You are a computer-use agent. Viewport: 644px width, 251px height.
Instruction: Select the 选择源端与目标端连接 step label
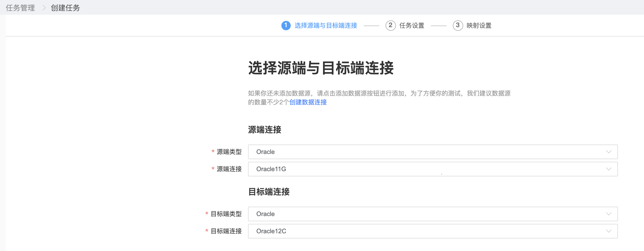point(325,25)
